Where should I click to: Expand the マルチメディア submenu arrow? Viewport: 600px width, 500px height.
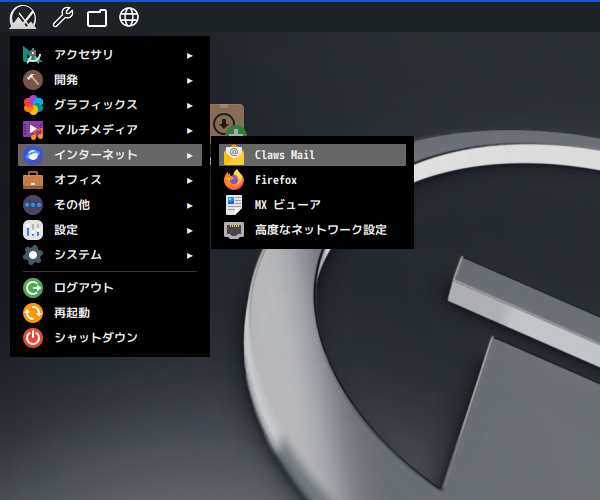(x=189, y=131)
